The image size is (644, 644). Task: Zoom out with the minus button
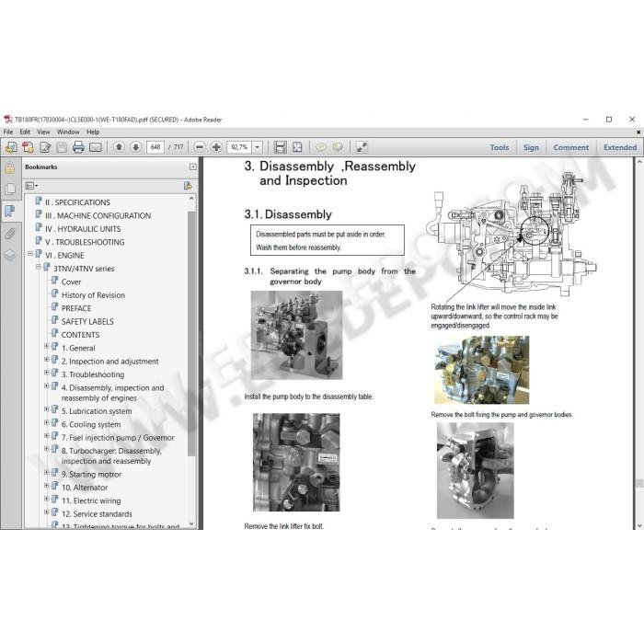click(x=200, y=146)
